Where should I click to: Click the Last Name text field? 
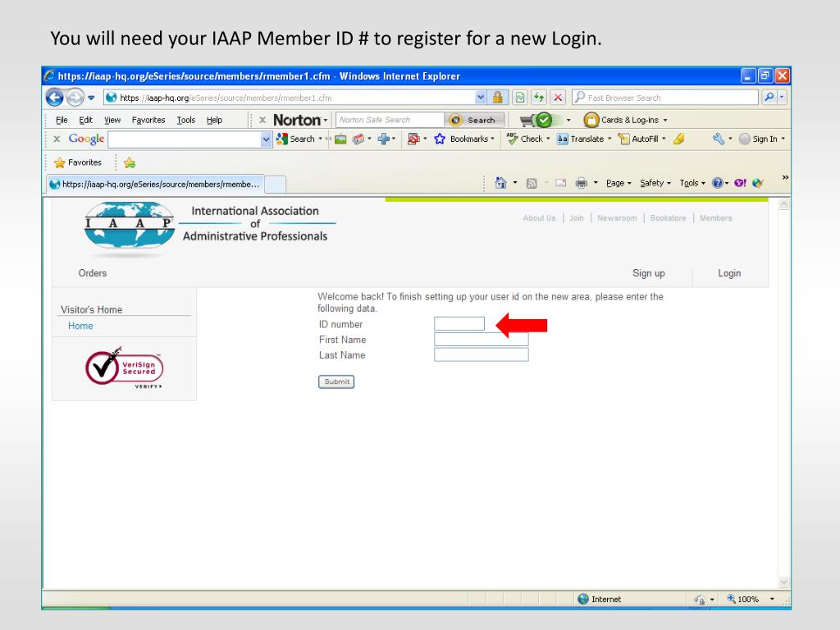[481, 355]
